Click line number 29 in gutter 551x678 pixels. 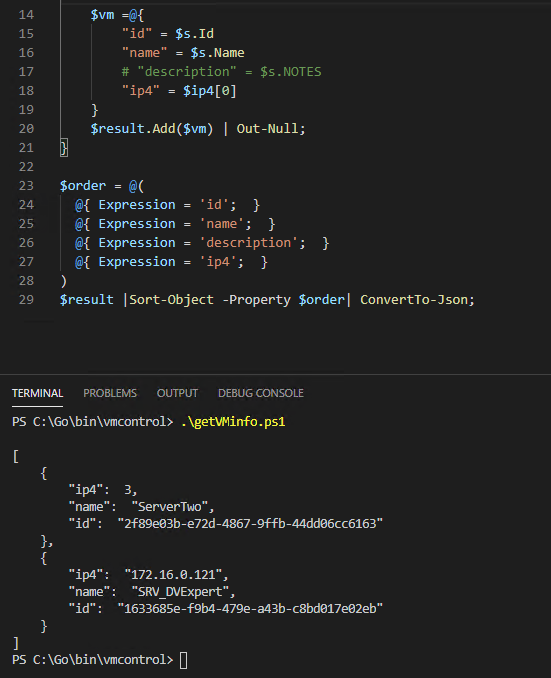[x=26, y=300]
